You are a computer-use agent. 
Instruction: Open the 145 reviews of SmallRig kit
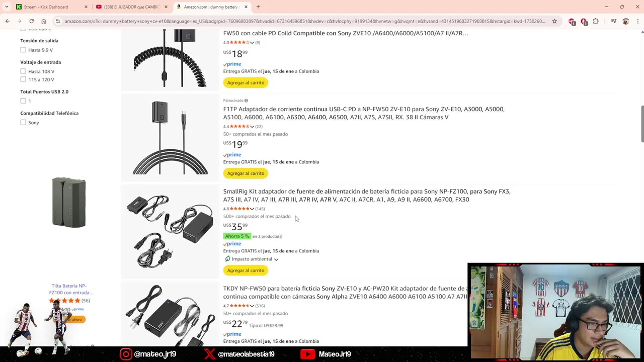pos(260,209)
